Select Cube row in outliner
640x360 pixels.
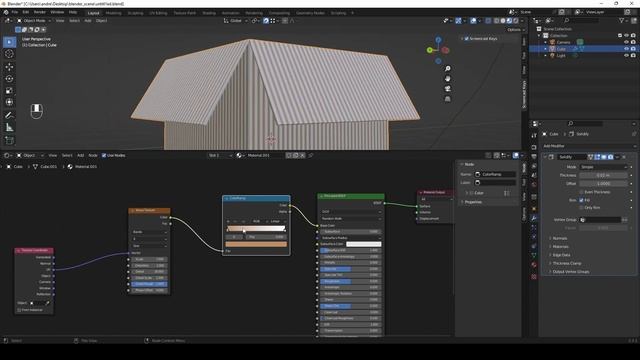tap(584, 49)
